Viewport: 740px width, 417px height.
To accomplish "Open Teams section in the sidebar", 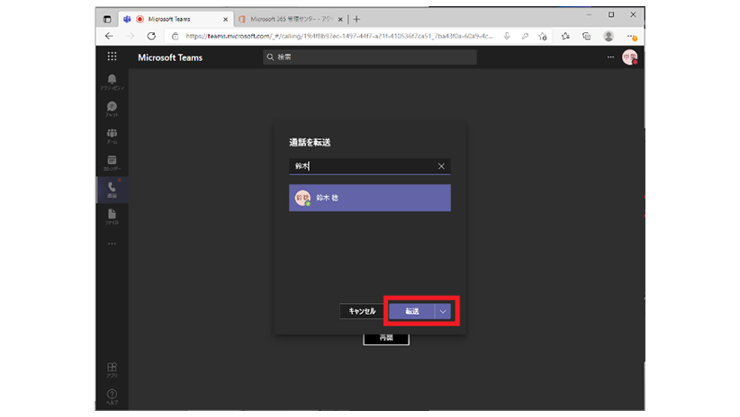I will point(112,136).
